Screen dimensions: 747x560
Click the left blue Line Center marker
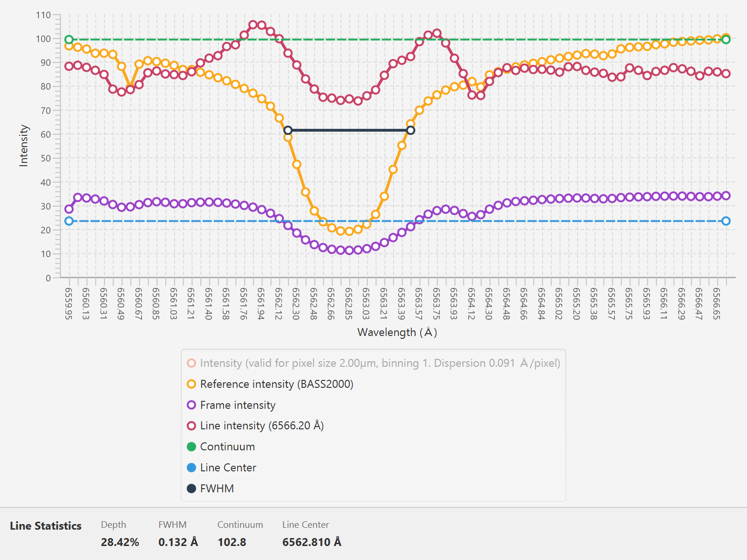(69, 221)
